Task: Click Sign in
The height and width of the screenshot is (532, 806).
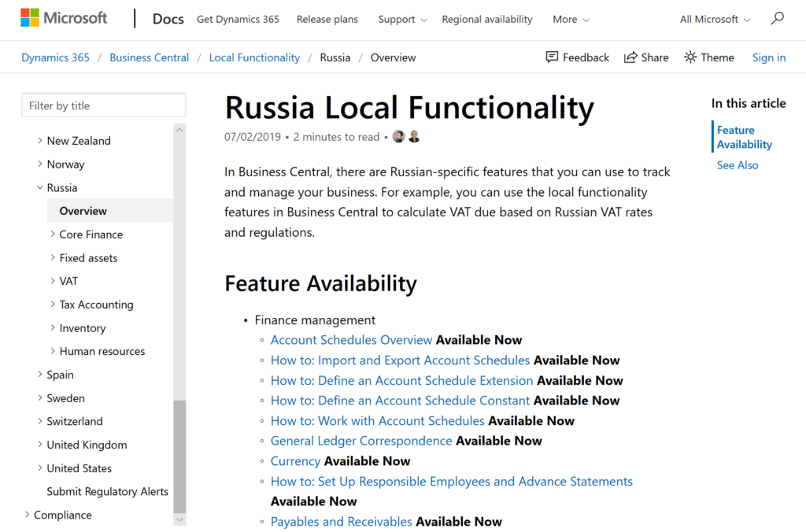Action: click(x=768, y=57)
